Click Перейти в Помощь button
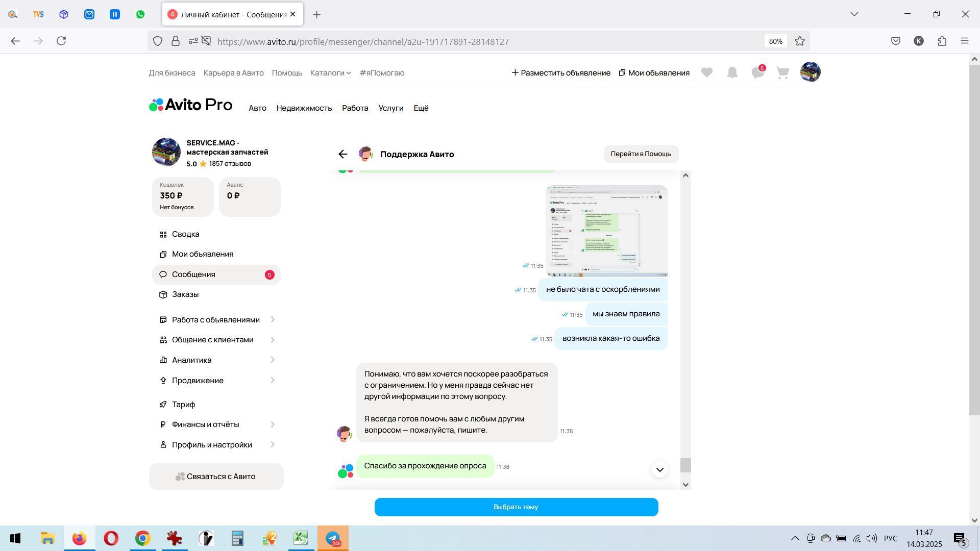This screenshot has height=551, width=980. 641,154
